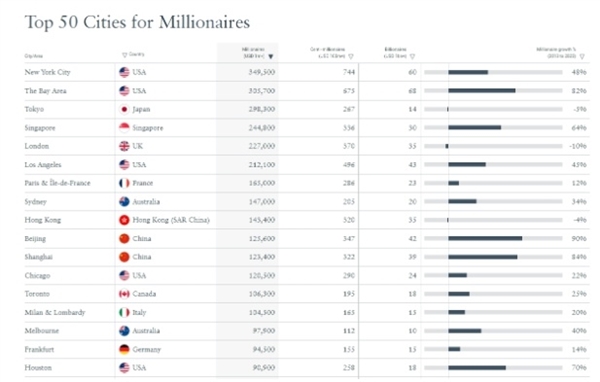The height and width of the screenshot is (382, 600).
Task: Click the Italy flag icon for Milan & Lombardy
Action: pos(124,312)
